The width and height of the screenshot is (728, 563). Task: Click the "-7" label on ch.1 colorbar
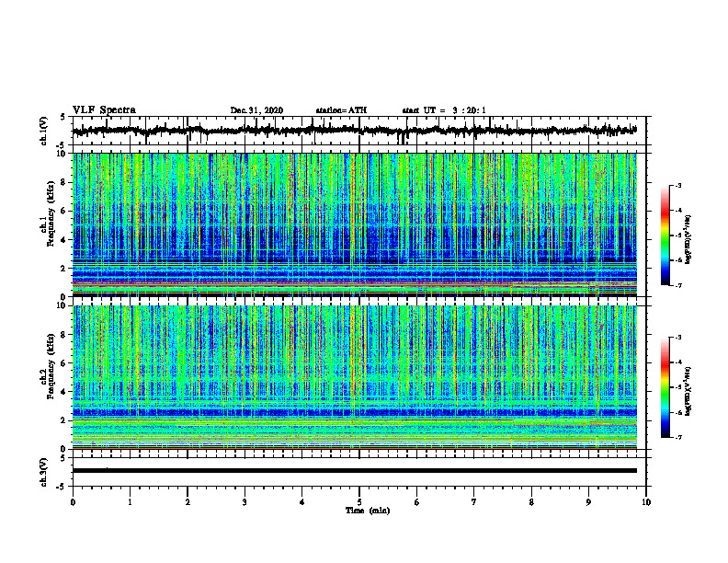pyautogui.click(x=678, y=285)
